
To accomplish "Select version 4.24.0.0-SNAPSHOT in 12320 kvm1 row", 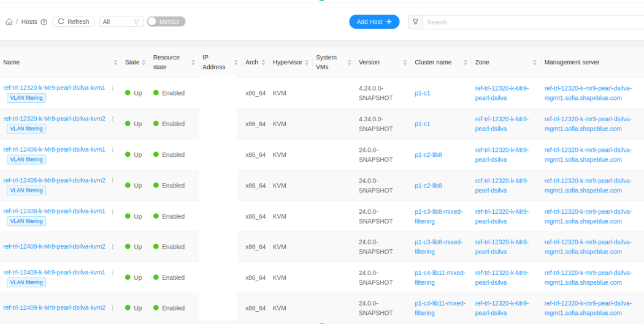I will pyautogui.click(x=376, y=93).
